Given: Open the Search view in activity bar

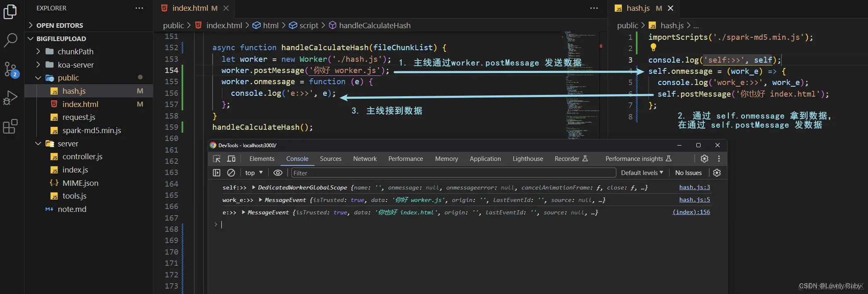Looking at the screenshot, I should pyautogui.click(x=10, y=40).
